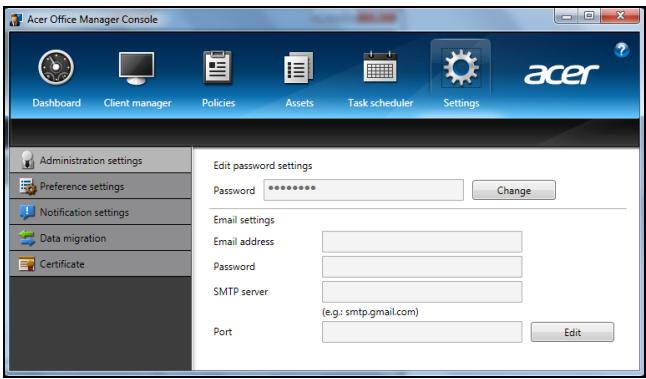Minimize the Acer Office Manager Console window
The image size is (646, 379).
click(x=567, y=16)
